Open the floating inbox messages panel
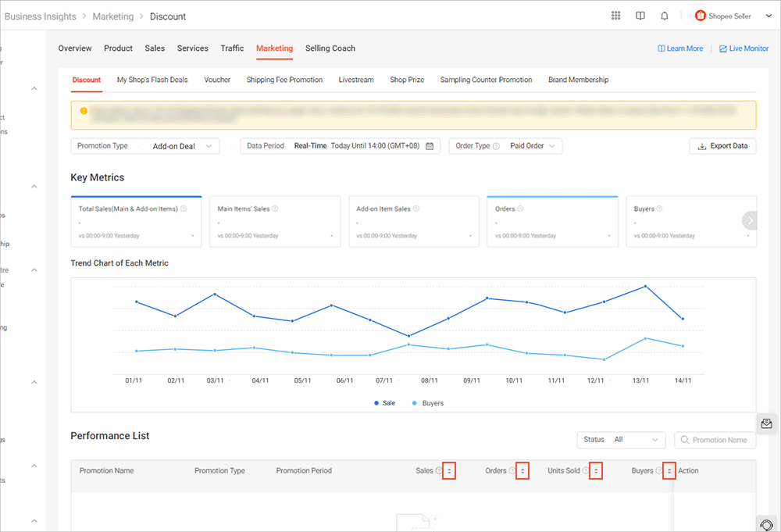781x532 pixels. coord(766,423)
